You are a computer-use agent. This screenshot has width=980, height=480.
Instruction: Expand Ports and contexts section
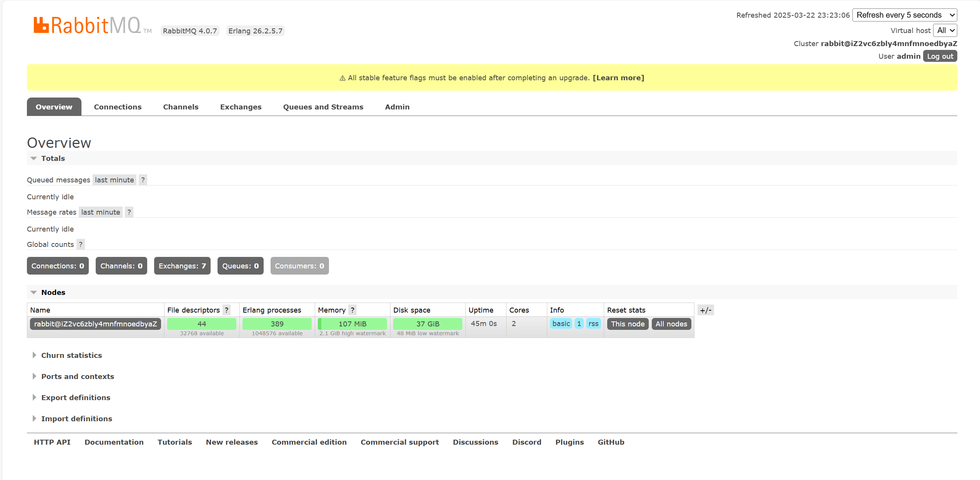pyautogui.click(x=78, y=376)
